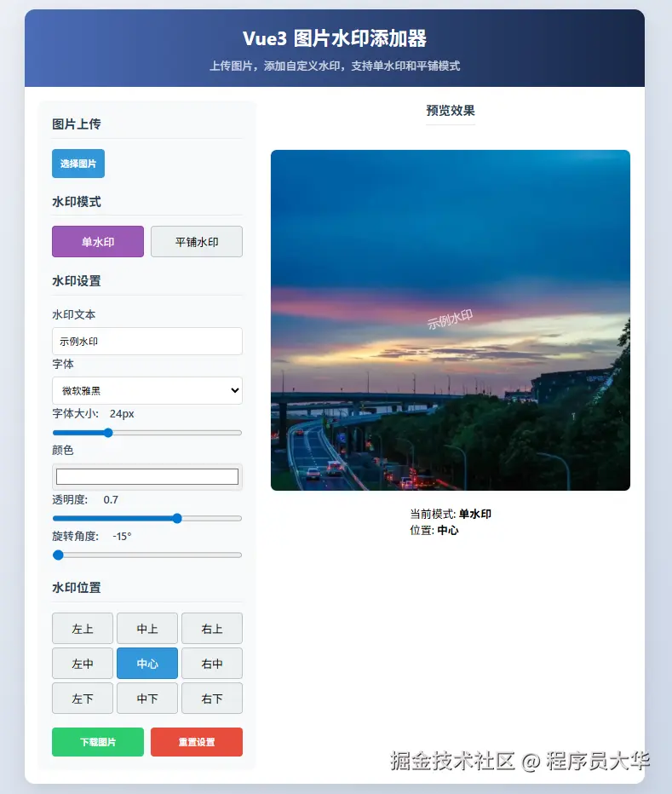Set watermark position to 右上

(x=212, y=629)
